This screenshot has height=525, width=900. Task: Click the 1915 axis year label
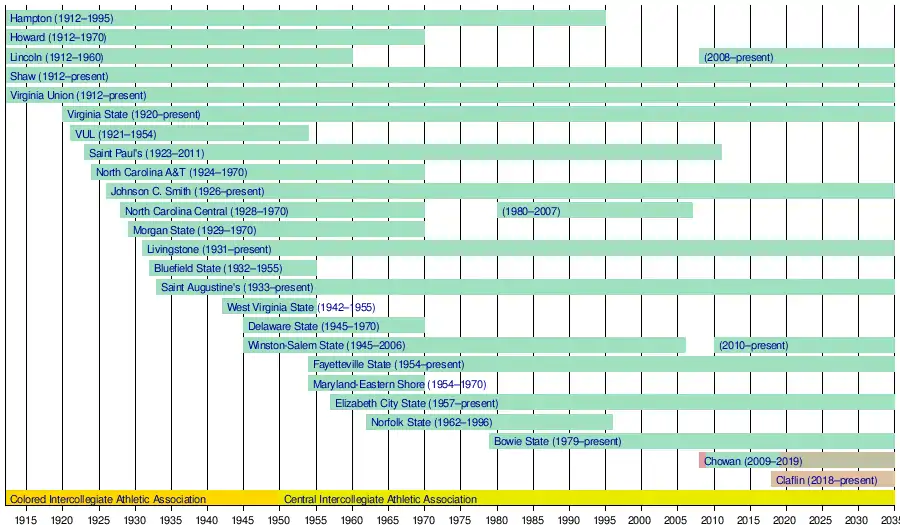(26, 519)
